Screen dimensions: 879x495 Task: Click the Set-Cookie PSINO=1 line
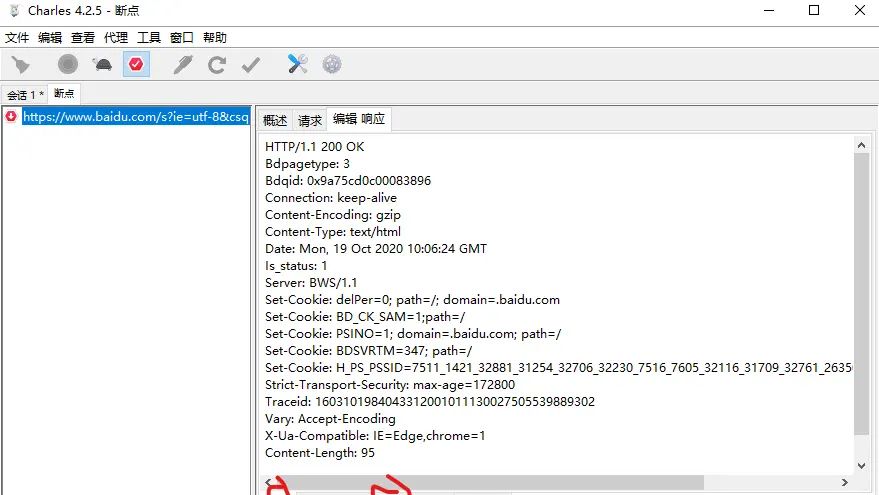pos(413,334)
